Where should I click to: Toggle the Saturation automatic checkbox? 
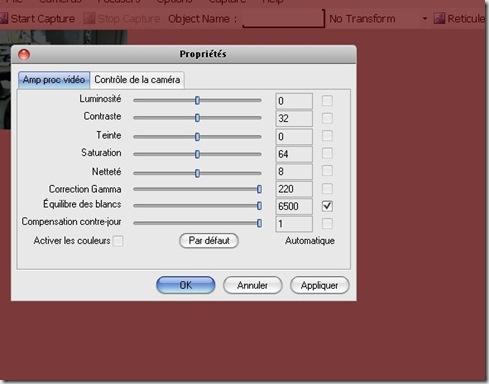click(x=327, y=153)
